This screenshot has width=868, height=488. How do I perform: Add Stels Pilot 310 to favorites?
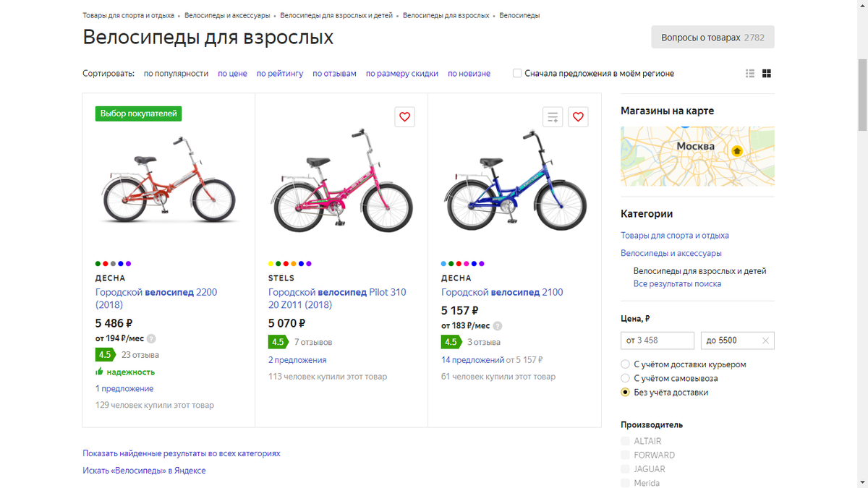pyautogui.click(x=404, y=116)
